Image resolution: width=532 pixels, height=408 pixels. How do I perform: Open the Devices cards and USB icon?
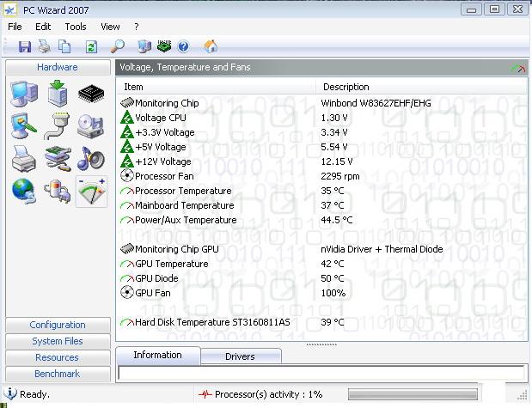coord(58,158)
